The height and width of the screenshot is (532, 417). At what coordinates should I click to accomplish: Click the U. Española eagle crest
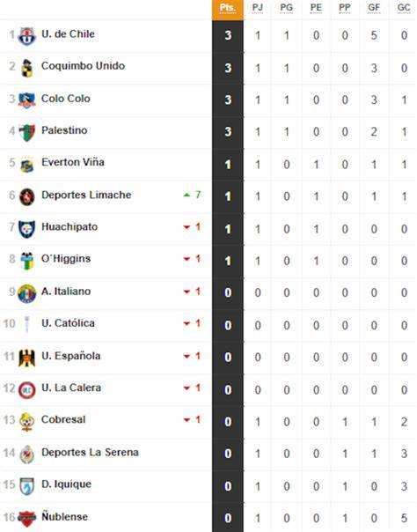point(27,358)
